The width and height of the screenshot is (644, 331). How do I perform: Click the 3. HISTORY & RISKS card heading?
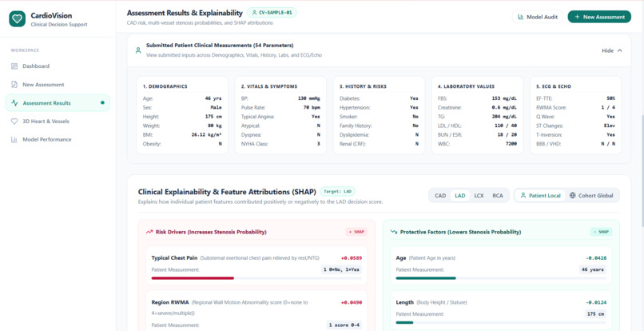pos(363,87)
